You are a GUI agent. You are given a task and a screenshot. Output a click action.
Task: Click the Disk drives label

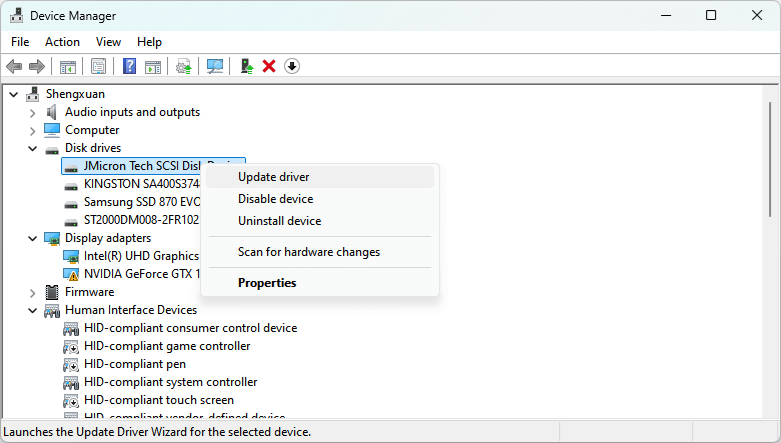(93, 148)
